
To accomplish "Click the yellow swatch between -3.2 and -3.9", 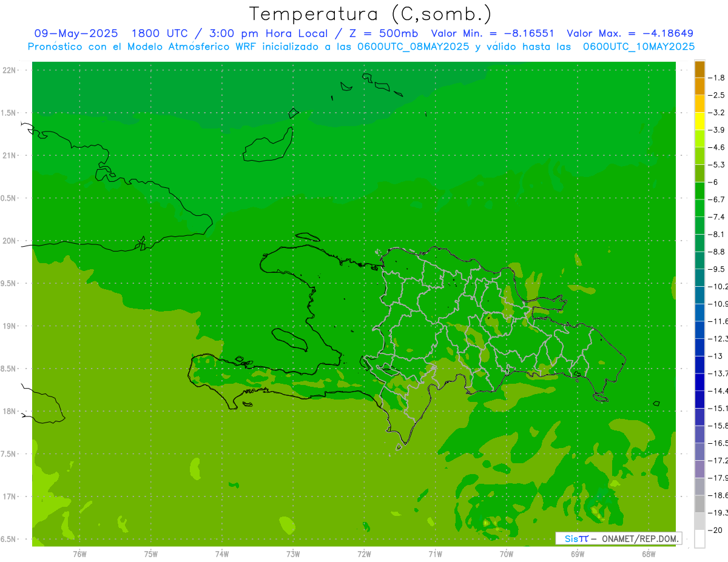I will tap(699, 121).
